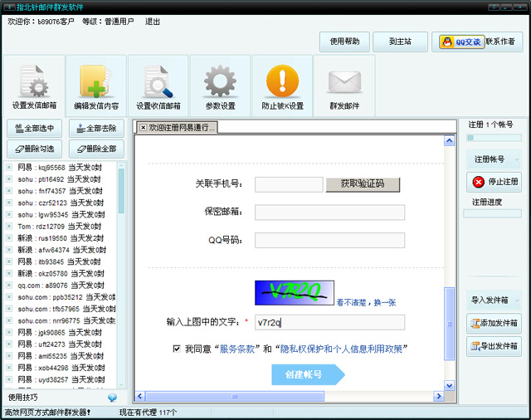Toggle checkbox for sohu : pti16492
The width and height of the screenshot is (531, 420).
tap(9, 179)
